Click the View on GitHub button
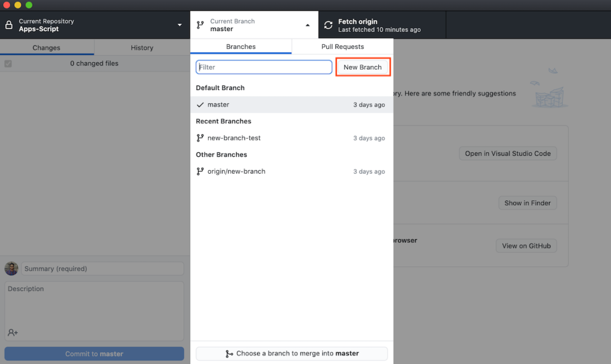 (526, 246)
